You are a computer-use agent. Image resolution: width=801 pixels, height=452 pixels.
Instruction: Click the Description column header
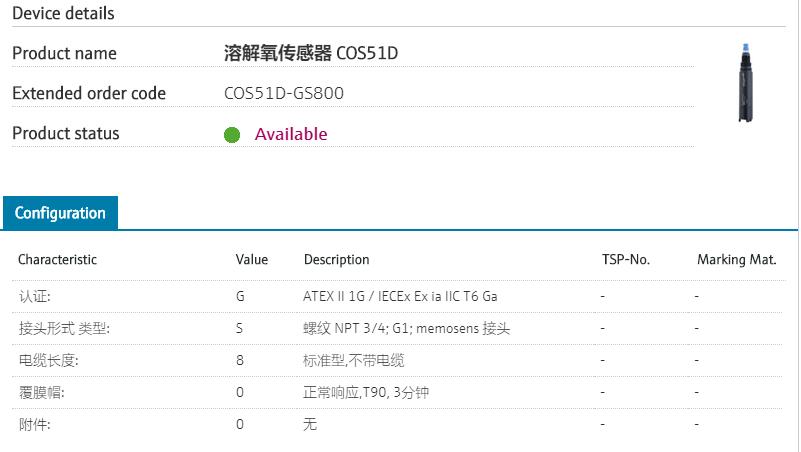pos(336,259)
